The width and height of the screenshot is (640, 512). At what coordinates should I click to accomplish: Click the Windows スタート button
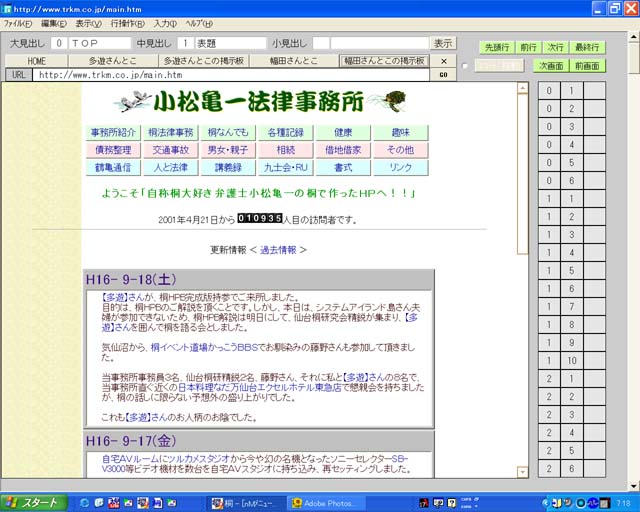(x=33, y=502)
